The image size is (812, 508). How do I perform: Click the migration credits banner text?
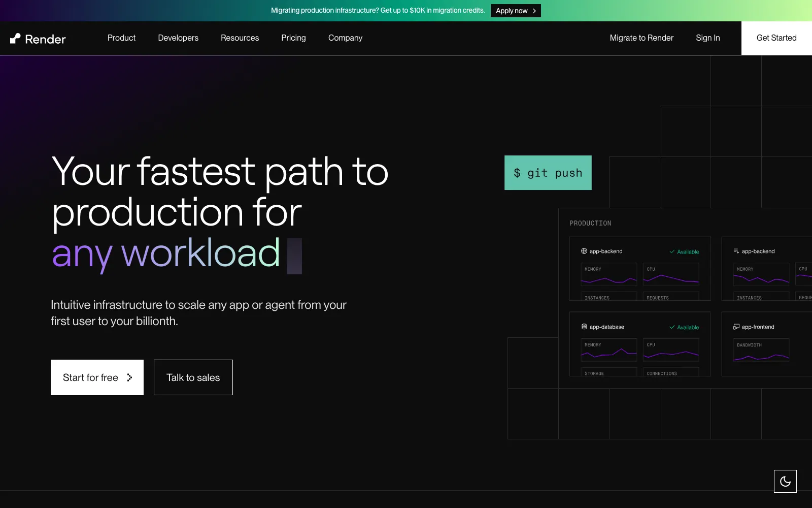click(378, 10)
